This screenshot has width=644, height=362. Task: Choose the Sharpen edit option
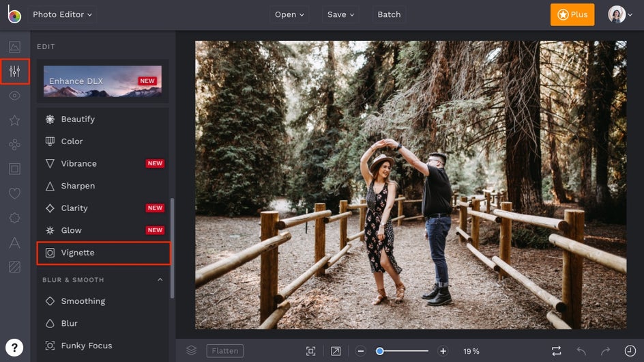click(78, 186)
